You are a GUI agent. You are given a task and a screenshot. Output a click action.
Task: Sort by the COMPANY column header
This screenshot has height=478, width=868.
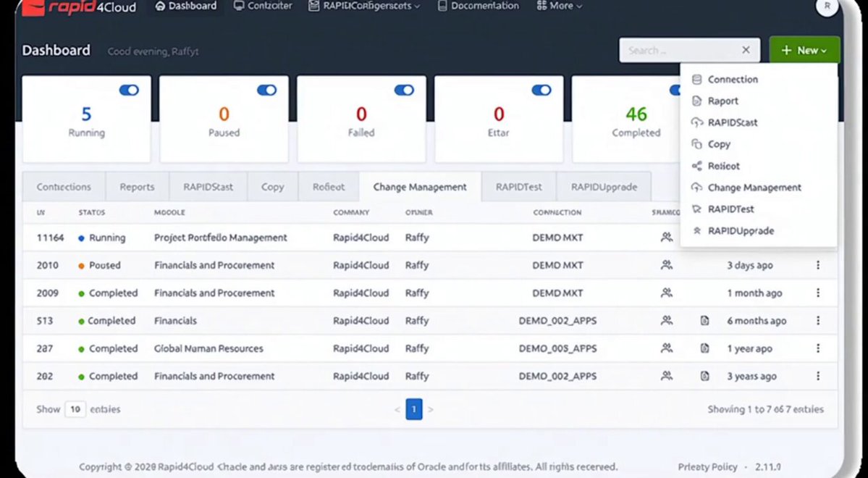click(351, 212)
